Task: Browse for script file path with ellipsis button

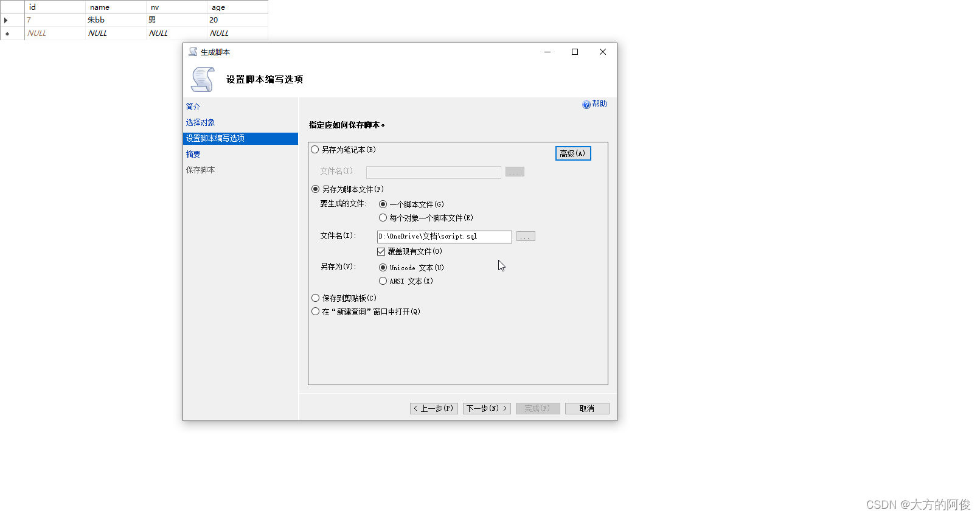Action: (x=526, y=237)
